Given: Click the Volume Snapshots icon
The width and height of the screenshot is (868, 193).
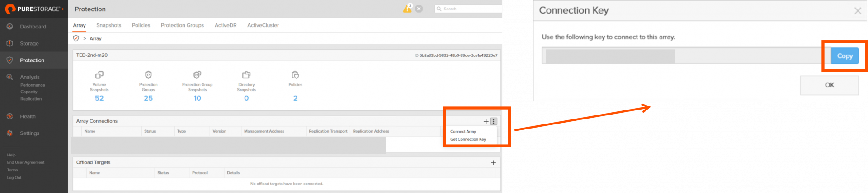Looking at the screenshot, I should pos(99,75).
